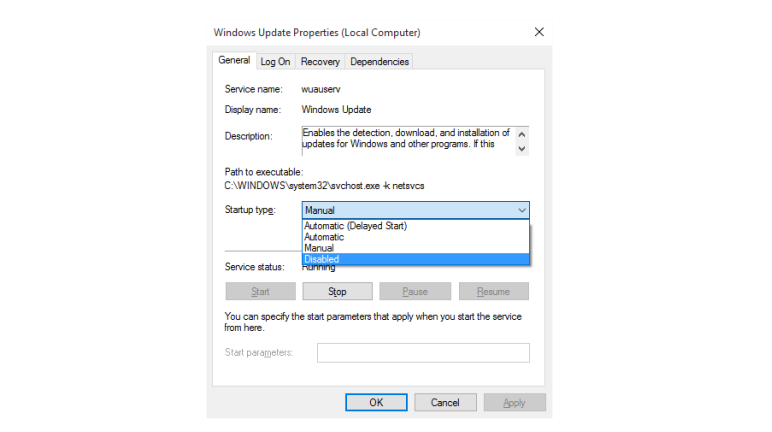Screen dimensions: 772x432
Task: Click the Service status label
Action: pos(255,266)
